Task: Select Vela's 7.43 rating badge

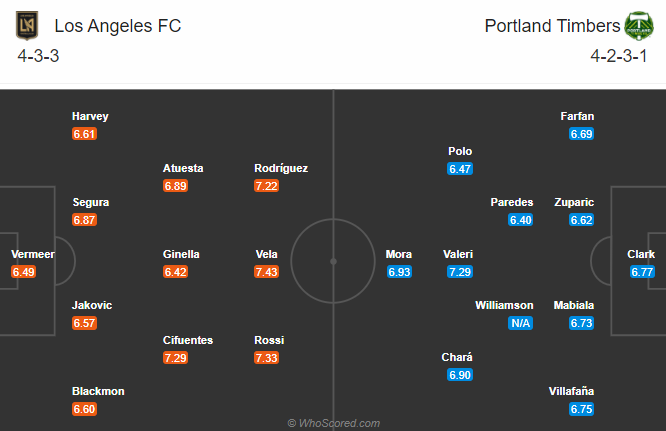Action: pyautogui.click(x=267, y=272)
